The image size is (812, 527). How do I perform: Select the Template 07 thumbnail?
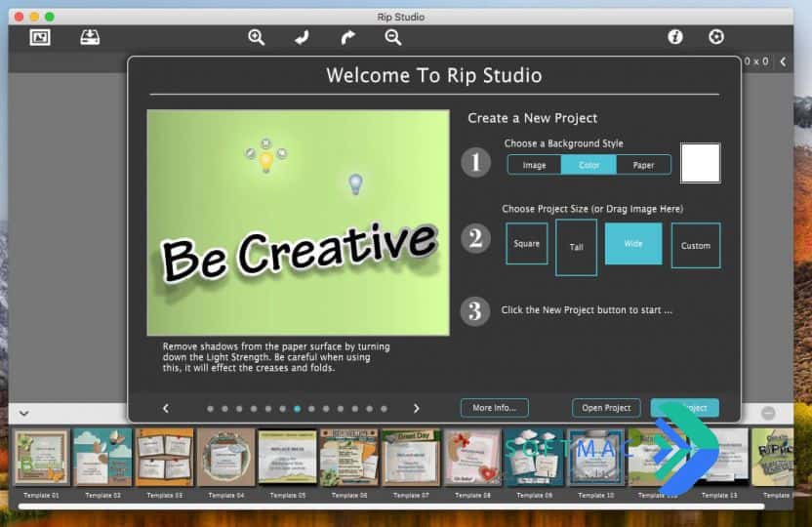(x=411, y=457)
